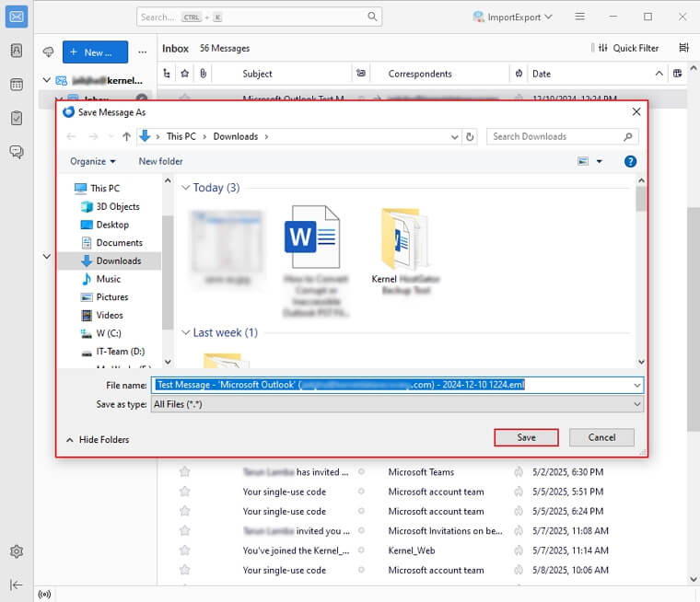Sort by read status column icon
This screenshot has width=700, height=602.
(361, 74)
